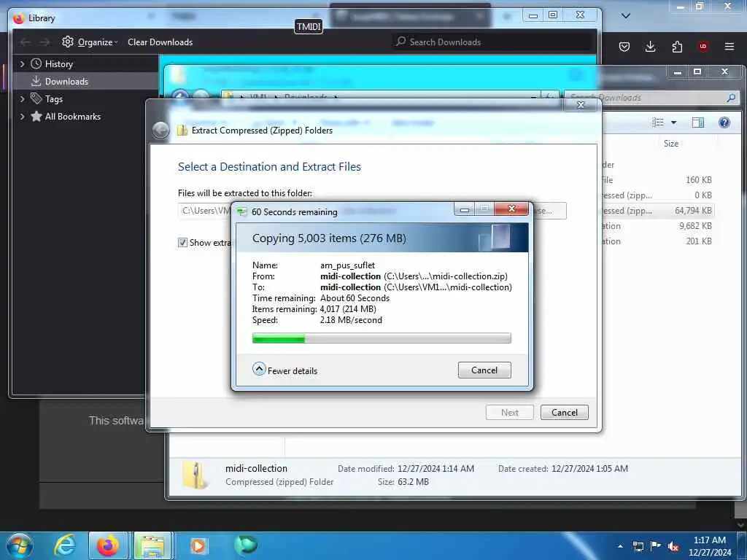The height and width of the screenshot is (560, 747).
Task: Cancel the Extract Compressed Folders wizard
Action: point(564,413)
